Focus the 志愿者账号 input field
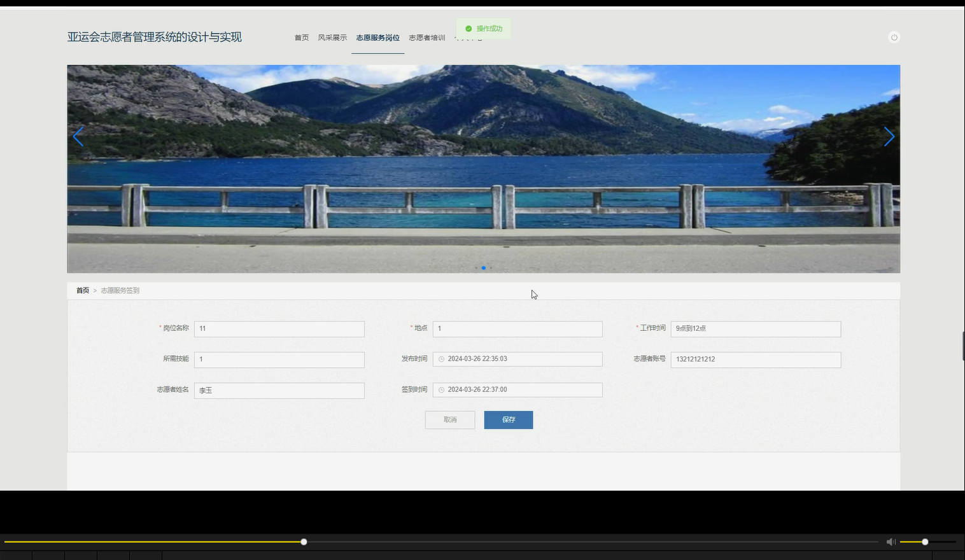 click(x=756, y=360)
